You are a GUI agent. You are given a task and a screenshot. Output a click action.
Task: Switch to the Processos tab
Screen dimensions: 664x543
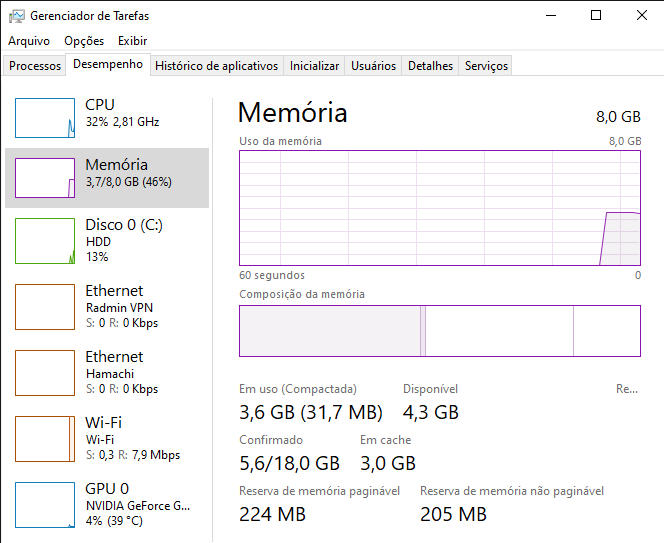pyautogui.click(x=35, y=66)
